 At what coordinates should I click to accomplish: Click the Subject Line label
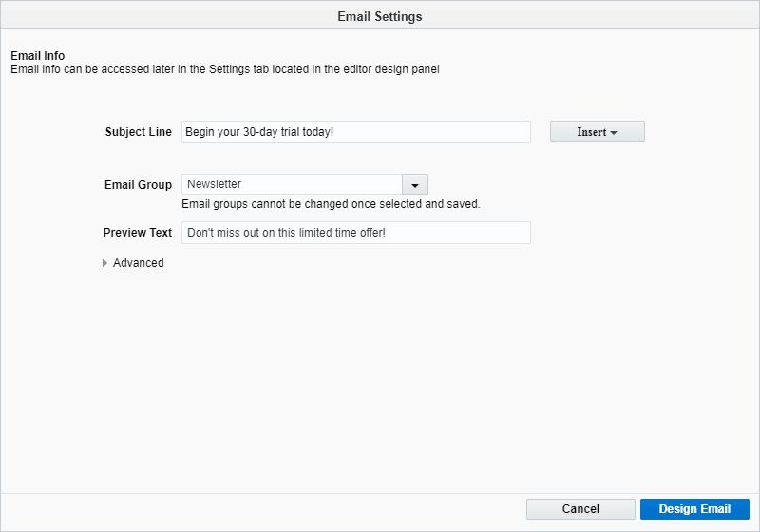(138, 132)
